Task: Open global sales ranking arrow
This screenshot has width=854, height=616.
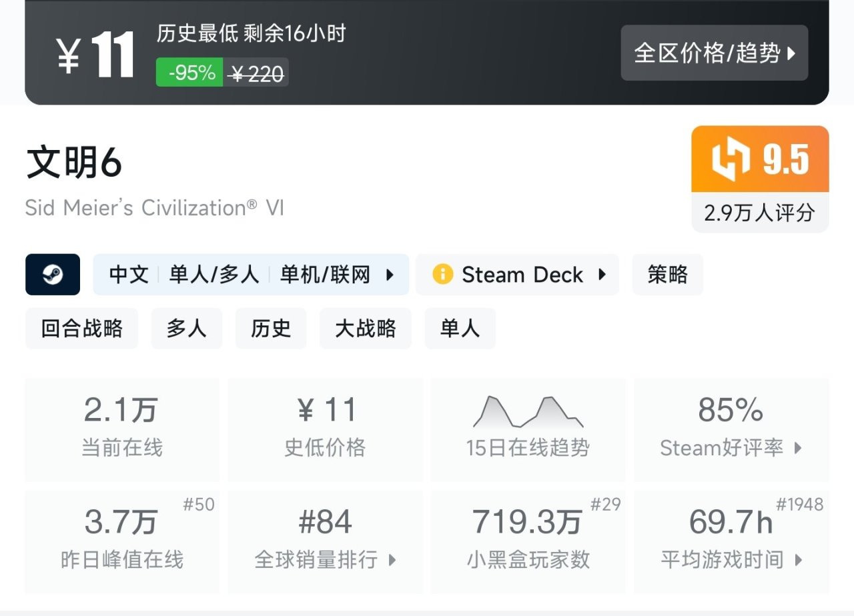Action: [x=392, y=560]
